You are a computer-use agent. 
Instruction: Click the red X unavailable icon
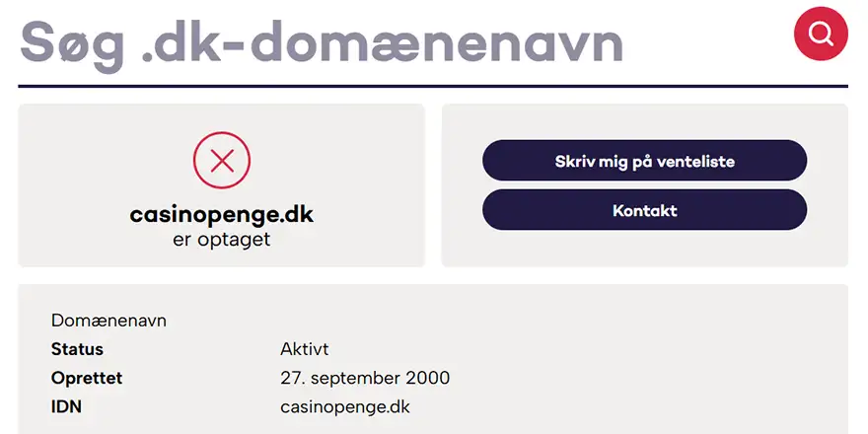pos(222,161)
